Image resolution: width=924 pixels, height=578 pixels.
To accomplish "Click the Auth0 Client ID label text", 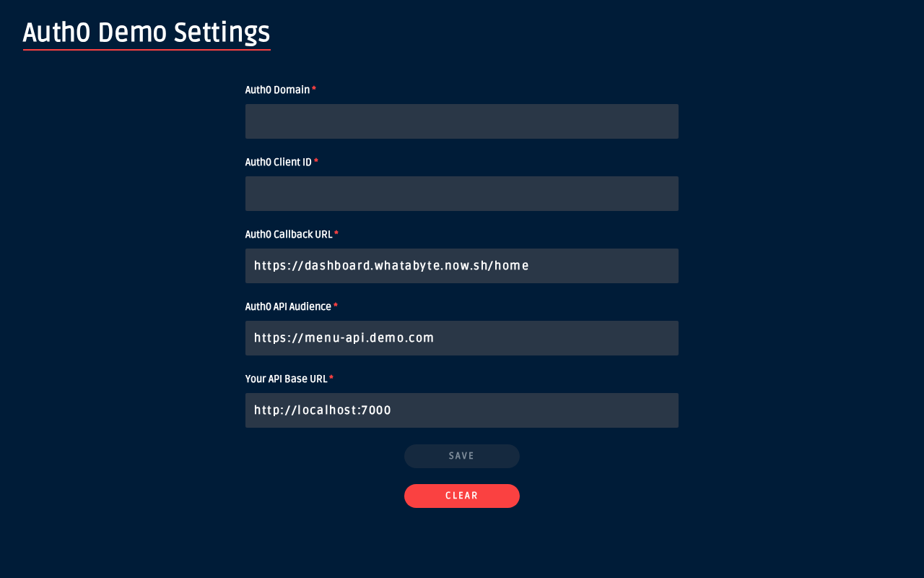I will (x=279, y=162).
